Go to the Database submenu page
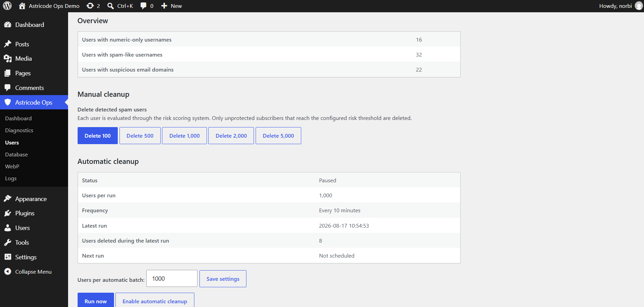Image resolution: width=644 pixels, height=307 pixels. [x=16, y=154]
